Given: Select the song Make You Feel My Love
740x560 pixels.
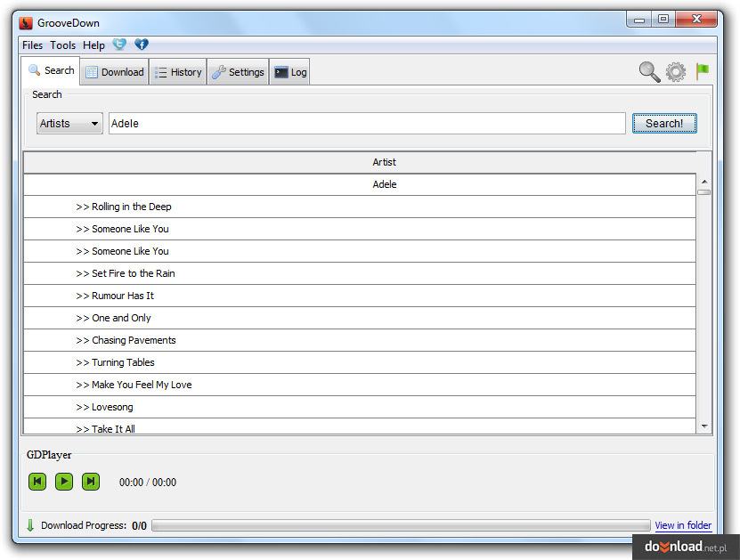Looking at the screenshot, I should click(360, 385).
